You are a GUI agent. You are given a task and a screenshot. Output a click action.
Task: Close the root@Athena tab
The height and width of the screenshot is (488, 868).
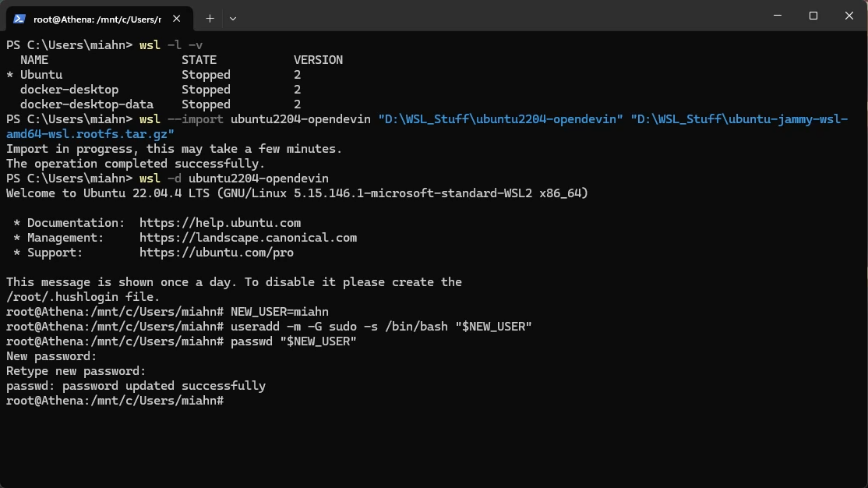177,19
